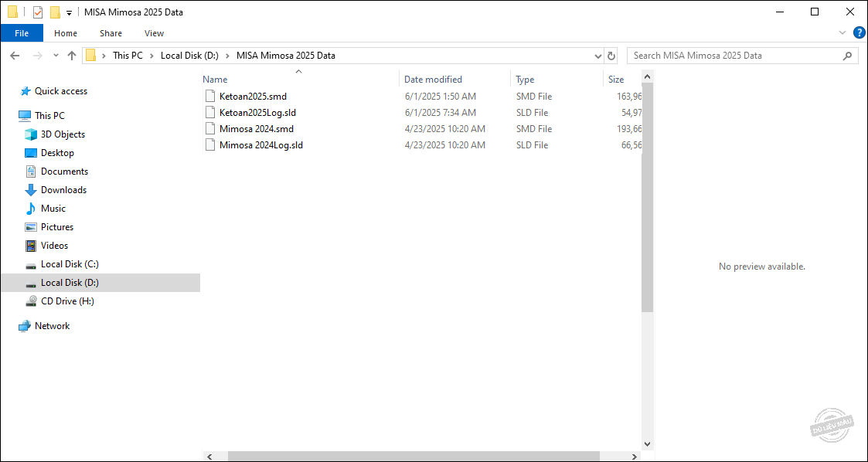The width and height of the screenshot is (868, 462).
Task: Open Downloads in the navigation pane
Action: click(63, 190)
